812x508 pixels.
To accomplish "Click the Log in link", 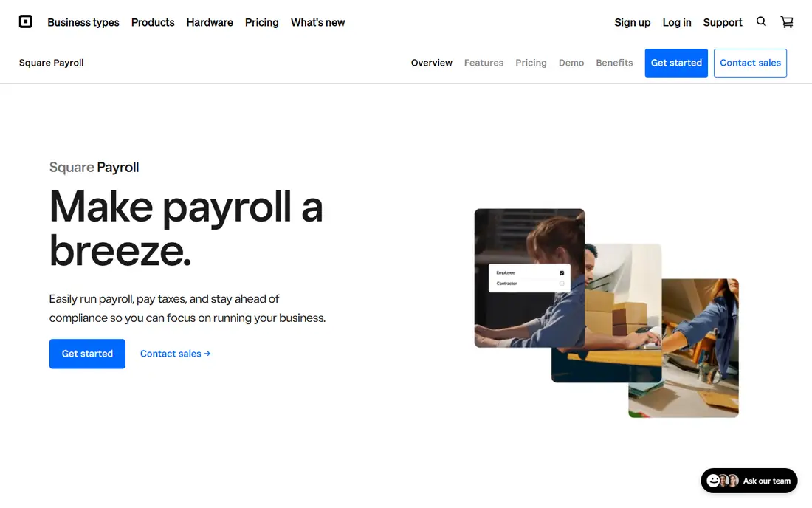I will (677, 22).
